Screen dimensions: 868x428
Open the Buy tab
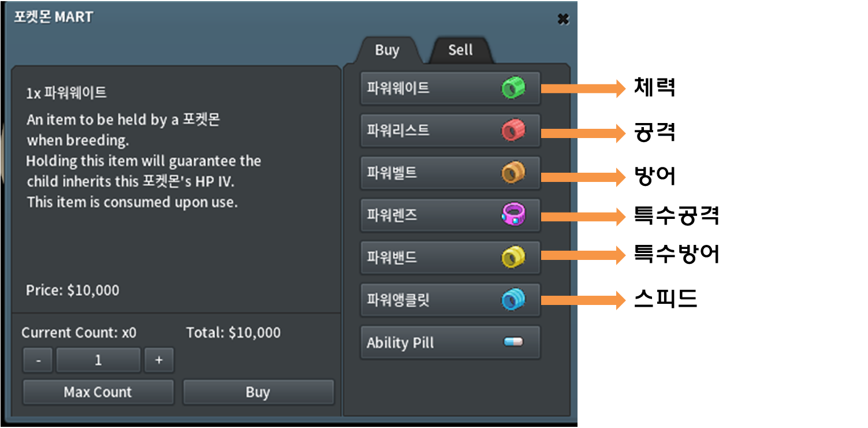coord(386,51)
